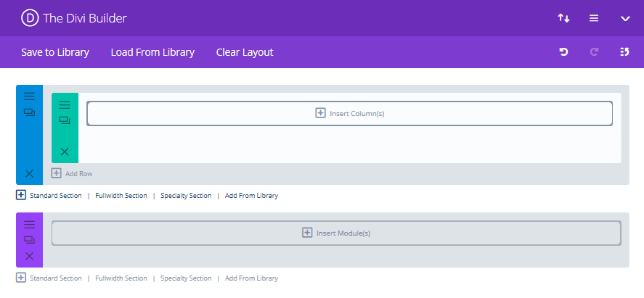
Task: Add Specialty Section below the blue section
Action: tap(186, 196)
